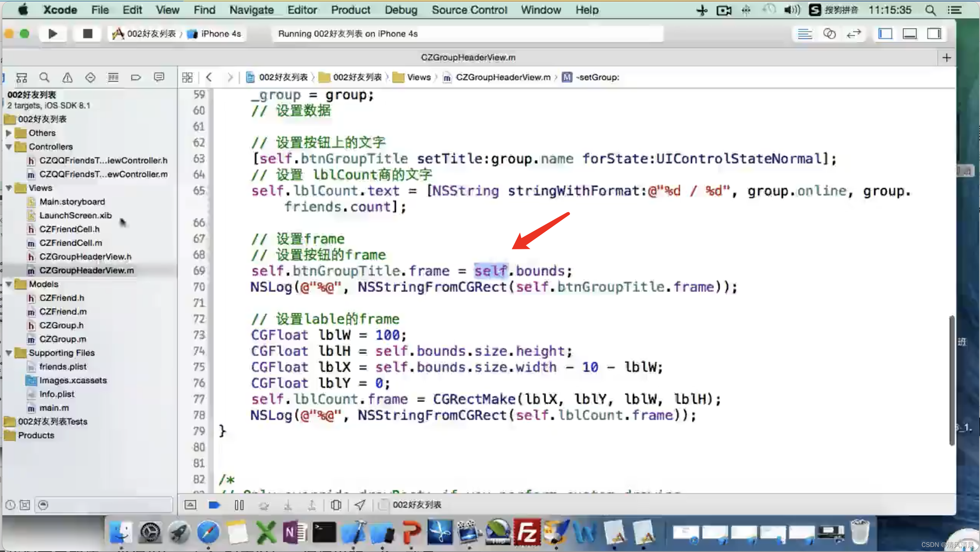The width and height of the screenshot is (980, 552).
Task: Toggle the Utilities panel
Action: pos(934,34)
